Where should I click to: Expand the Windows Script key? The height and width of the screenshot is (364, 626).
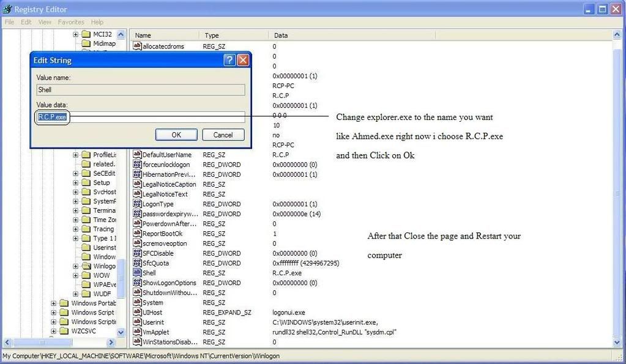(x=53, y=313)
